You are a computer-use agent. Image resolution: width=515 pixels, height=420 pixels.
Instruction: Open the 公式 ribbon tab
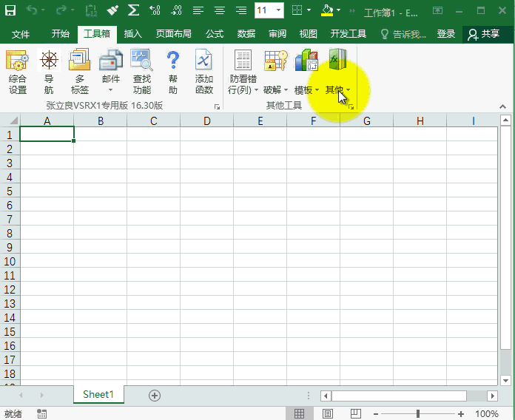215,35
